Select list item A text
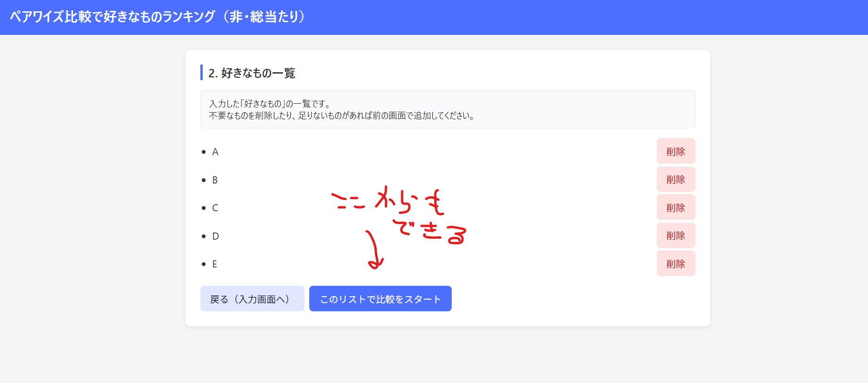The width and height of the screenshot is (868, 383). coord(215,152)
